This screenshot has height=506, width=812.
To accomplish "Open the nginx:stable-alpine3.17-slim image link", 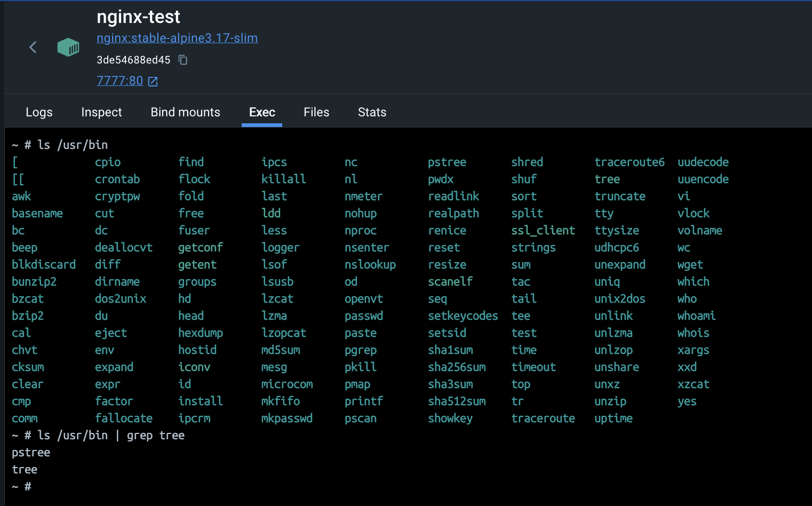I will pos(177,38).
